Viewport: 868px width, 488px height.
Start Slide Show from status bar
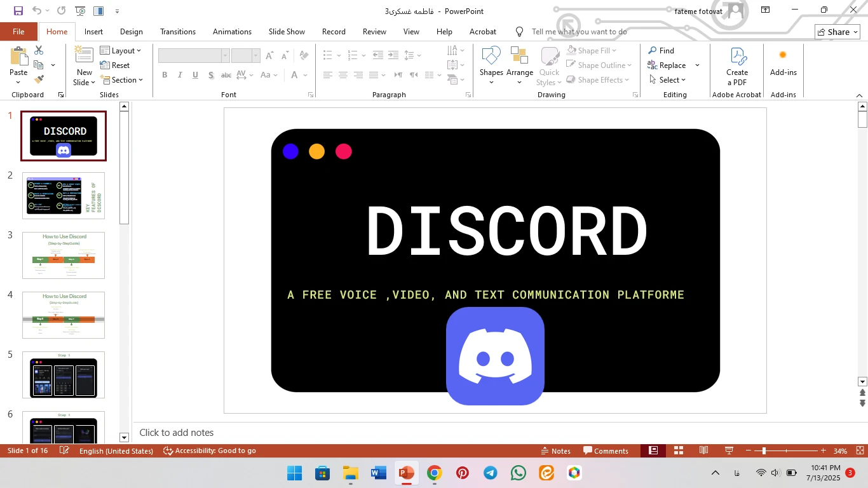click(x=729, y=451)
